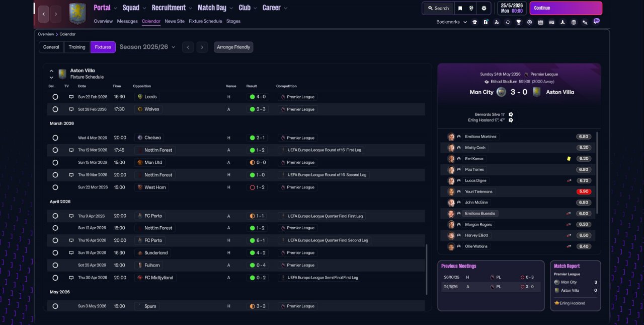The width and height of the screenshot is (644, 325).
Task: Click Ezri Konsa's yellow card icon
Action: pos(569,158)
